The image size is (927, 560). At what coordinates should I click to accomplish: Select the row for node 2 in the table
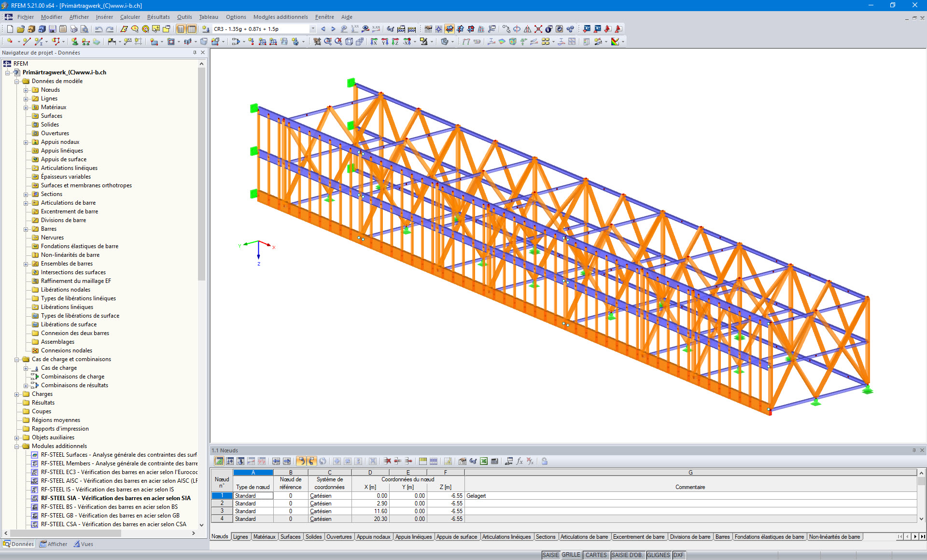coord(221,503)
